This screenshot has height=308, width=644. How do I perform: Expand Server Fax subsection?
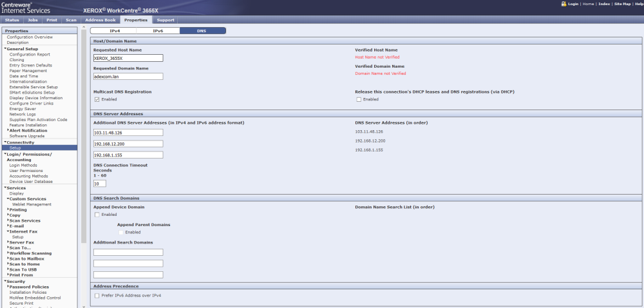pyautogui.click(x=8, y=242)
